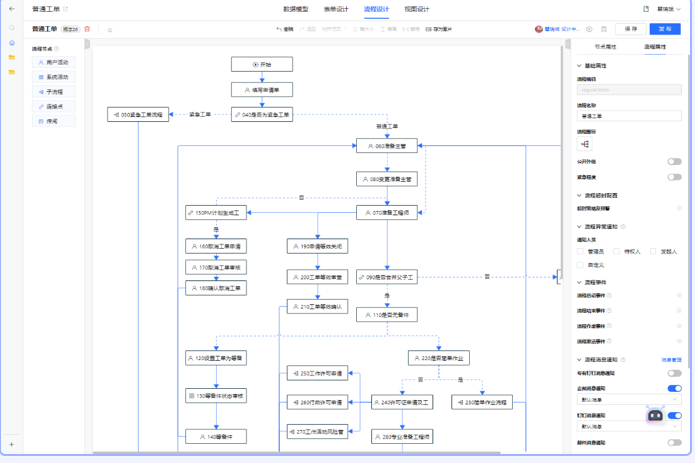Switch to the 表单设计 tab
The height and width of the screenshot is (463, 695).
(336, 9)
